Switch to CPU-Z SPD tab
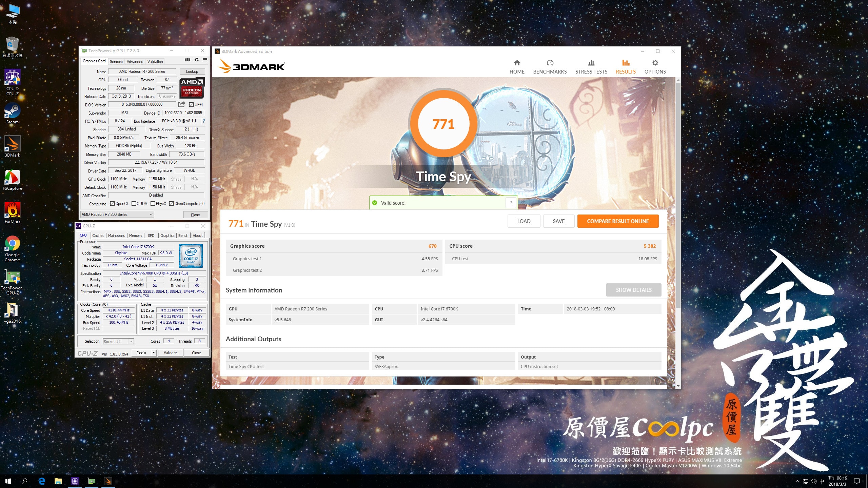This screenshot has width=868, height=488. (x=151, y=236)
